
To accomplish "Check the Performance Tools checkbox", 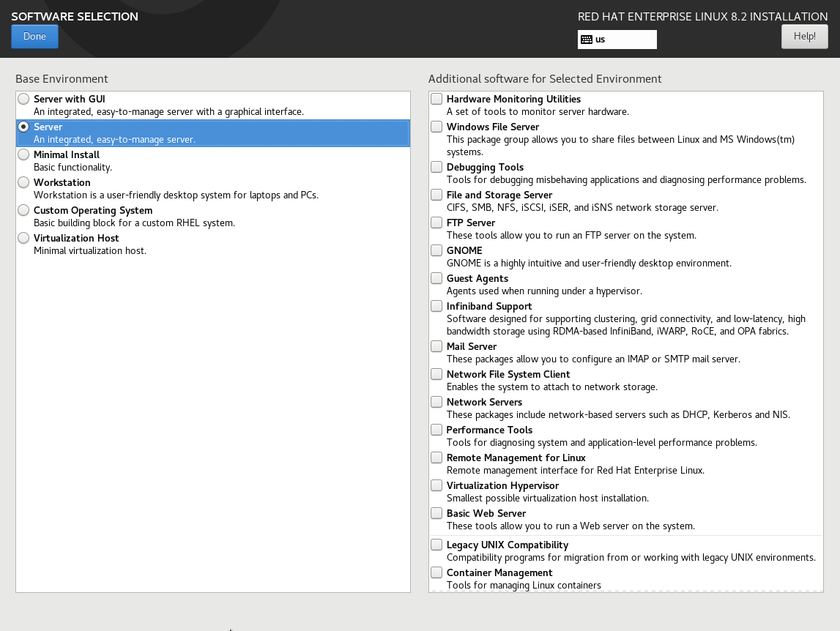I will tap(436, 430).
